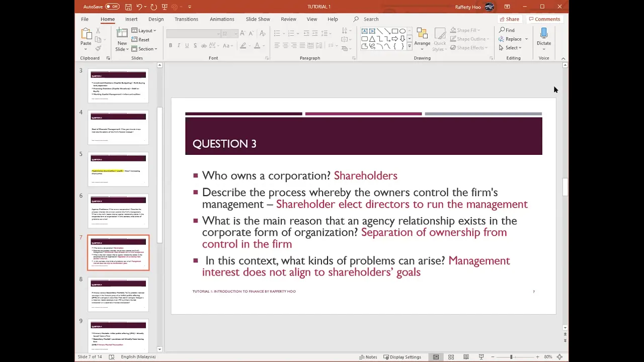Select the Oval shape in gallery

coord(402,31)
